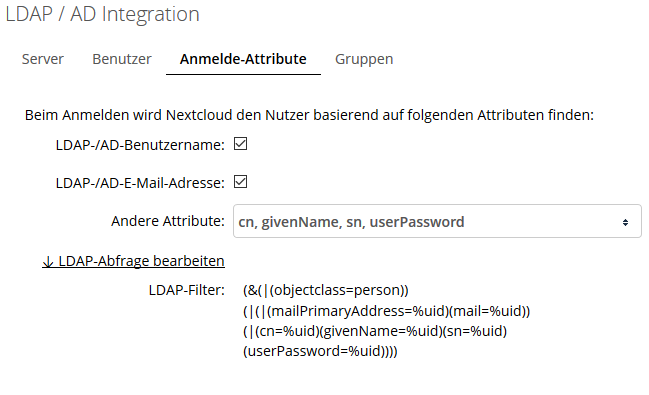Click the Andere Attribute label
The width and height of the screenshot is (649, 395).
point(168,221)
